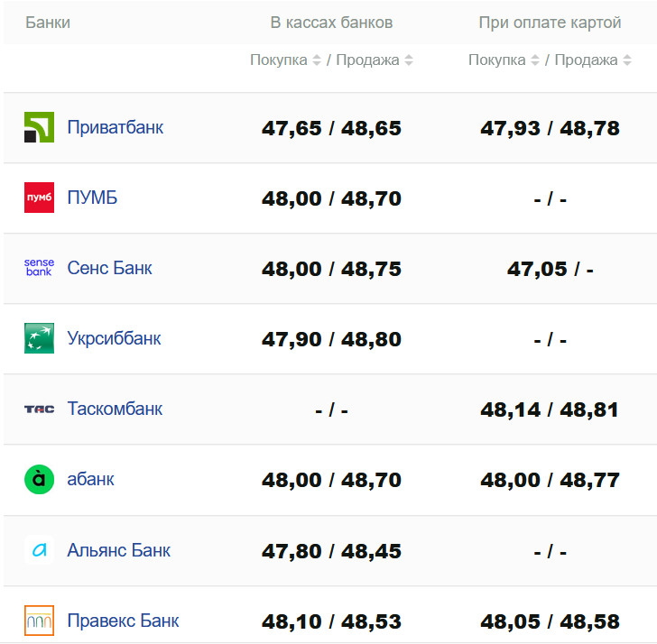Click the Приватбанк green logo icon

pyautogui.click(x=39, y=127)
